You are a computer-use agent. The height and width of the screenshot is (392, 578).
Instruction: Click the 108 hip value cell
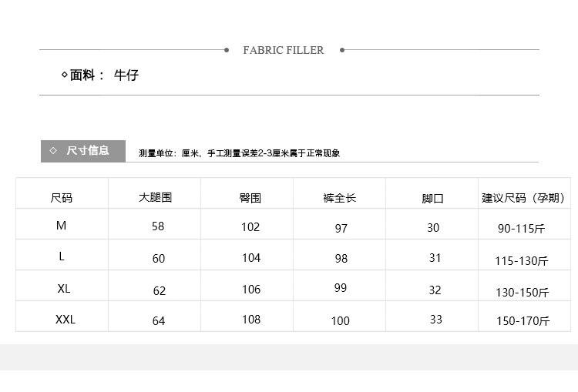251,320
